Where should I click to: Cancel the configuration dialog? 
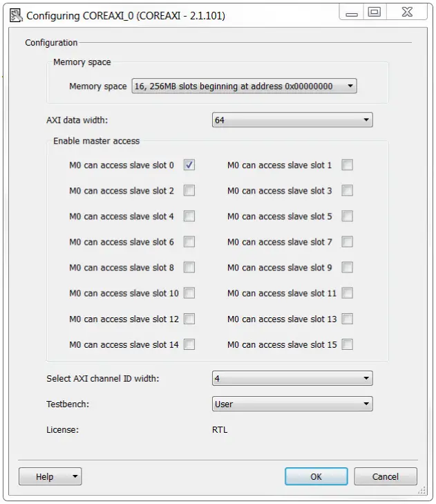pyautogui.click(x=386, y=476)
